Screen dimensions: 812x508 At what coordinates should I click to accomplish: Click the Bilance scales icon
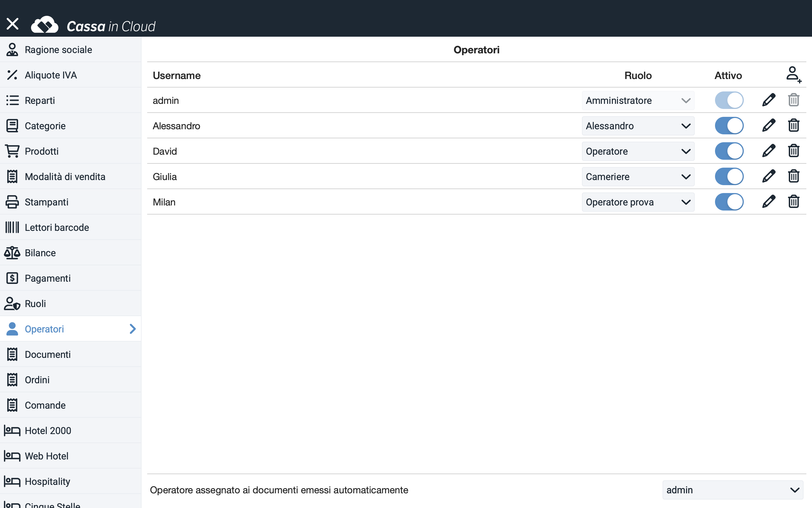coord(12,253)
